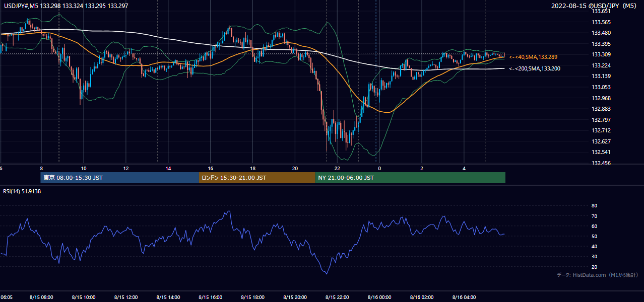The width and height of the screenshot is (644, 302).
Task: Click the 40 SMA 133.289 label
Action: tap(533, 57)
